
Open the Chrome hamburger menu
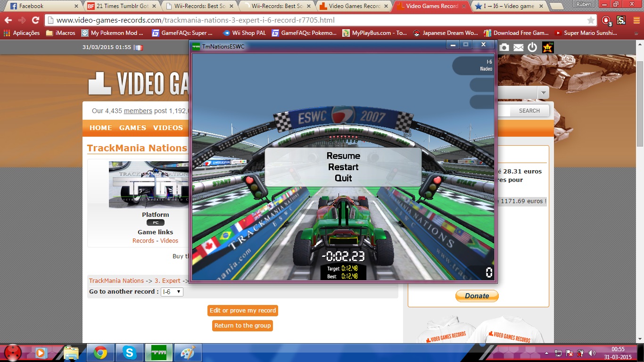tap(636, 20)
